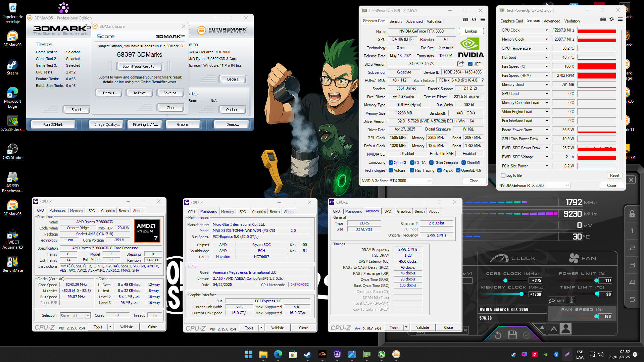This screenshot has height=362, width=644.
Task: Toggle the DirectCompute checkbox
Action: click(432, 163)
